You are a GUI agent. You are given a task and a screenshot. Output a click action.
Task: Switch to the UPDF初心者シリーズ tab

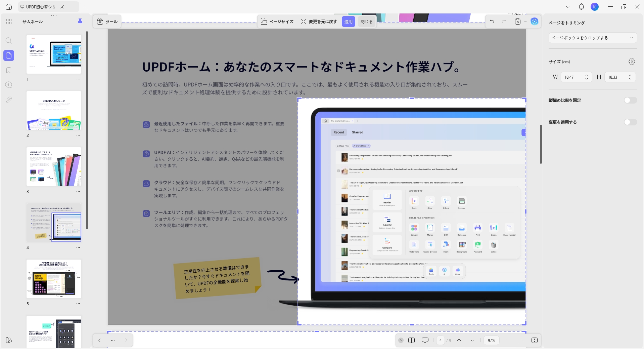[x=48, y=7]
